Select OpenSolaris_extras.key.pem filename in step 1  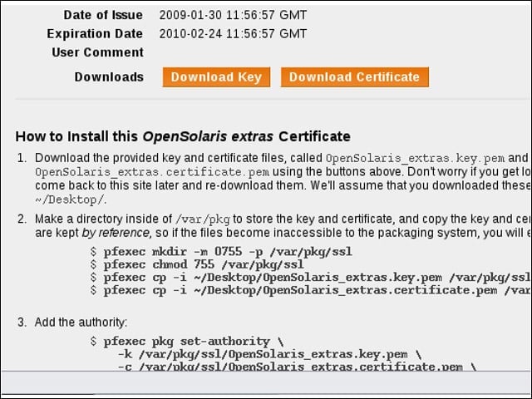[415, 158]
